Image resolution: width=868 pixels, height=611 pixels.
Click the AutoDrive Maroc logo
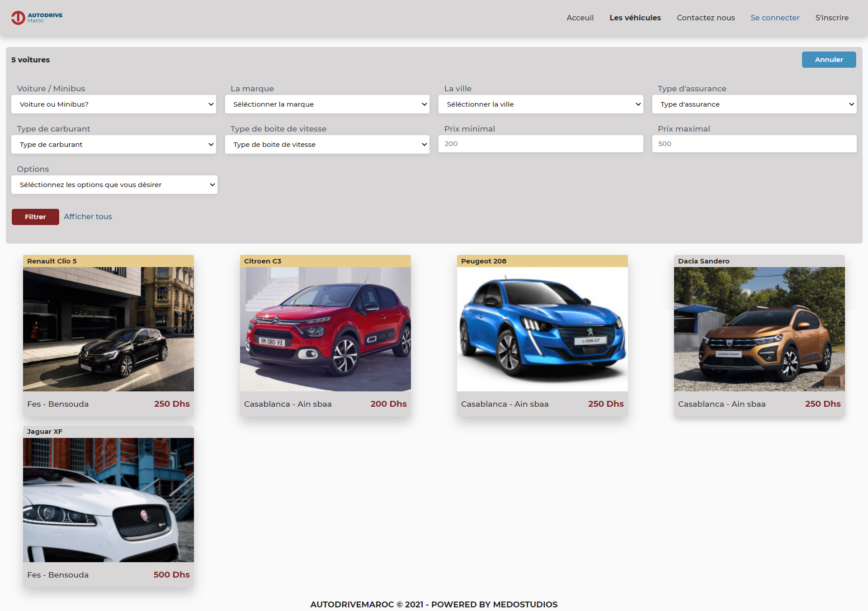37,18
